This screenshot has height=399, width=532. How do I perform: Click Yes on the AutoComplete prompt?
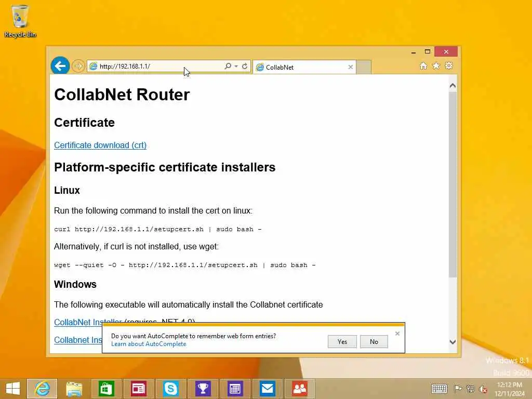342,342
